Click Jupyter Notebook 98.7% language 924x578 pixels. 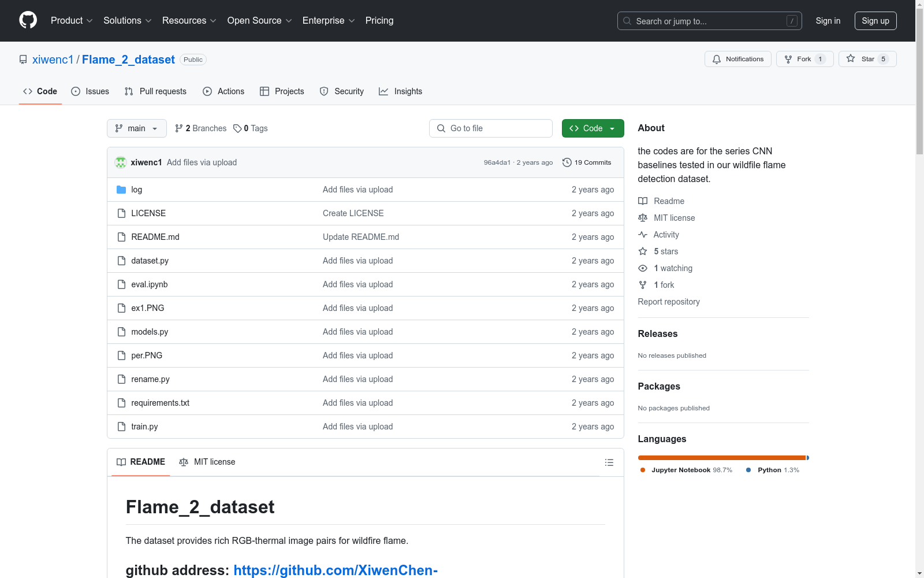tap(686, 470)
